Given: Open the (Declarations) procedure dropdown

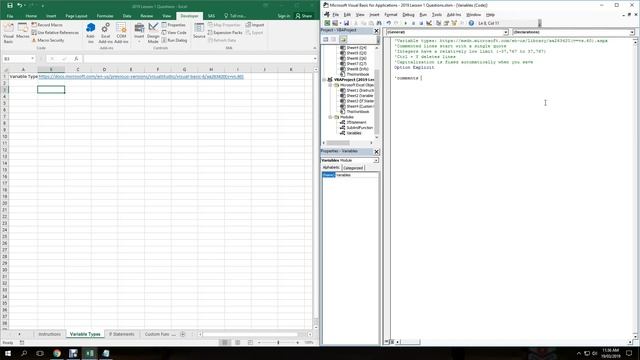Looking at the screenshot, I should 632,32.
